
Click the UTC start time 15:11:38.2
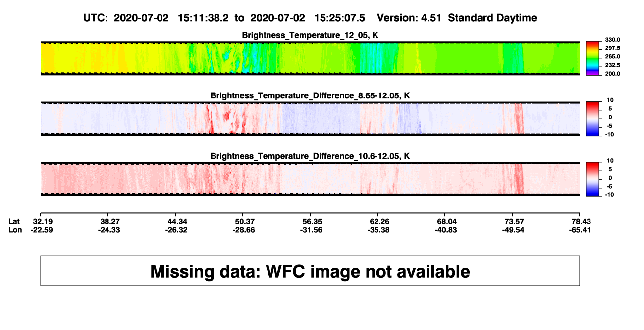tap(203, 18)
